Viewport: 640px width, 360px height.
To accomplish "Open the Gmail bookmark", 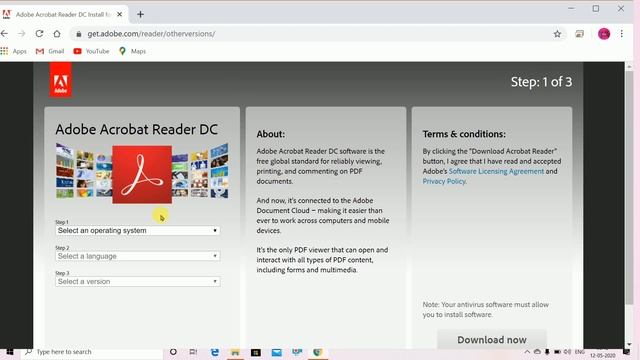I will (50, 51).
